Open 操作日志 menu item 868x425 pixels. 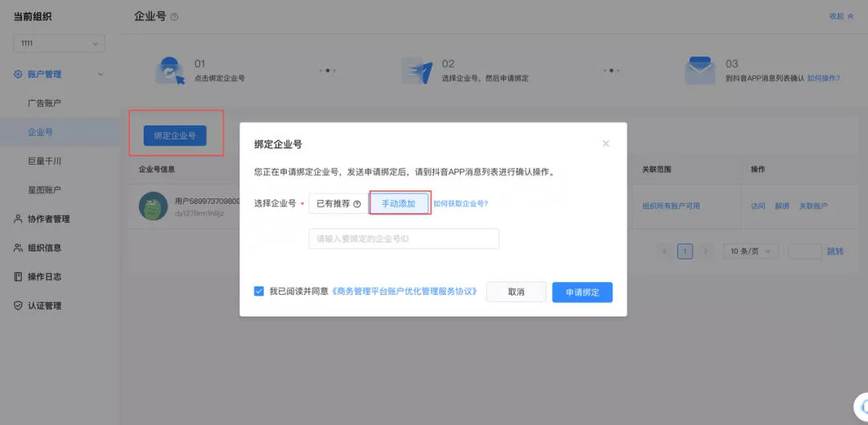coord(45,276)
